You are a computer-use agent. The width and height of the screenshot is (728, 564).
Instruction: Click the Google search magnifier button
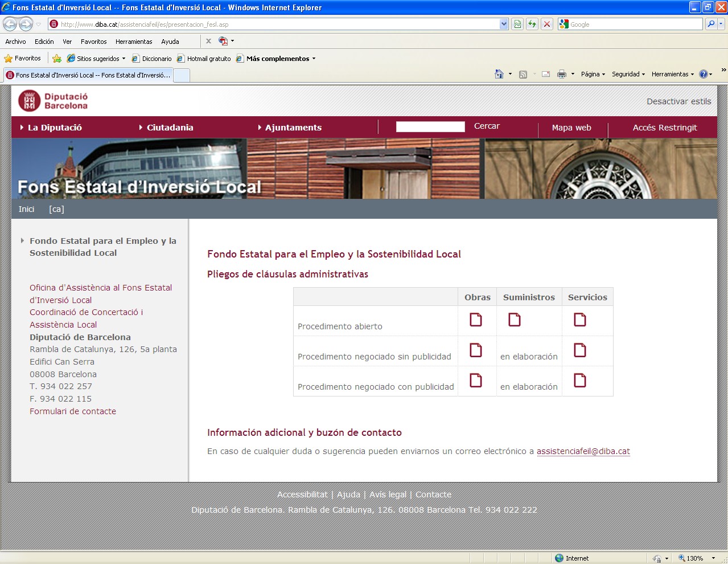711,24
